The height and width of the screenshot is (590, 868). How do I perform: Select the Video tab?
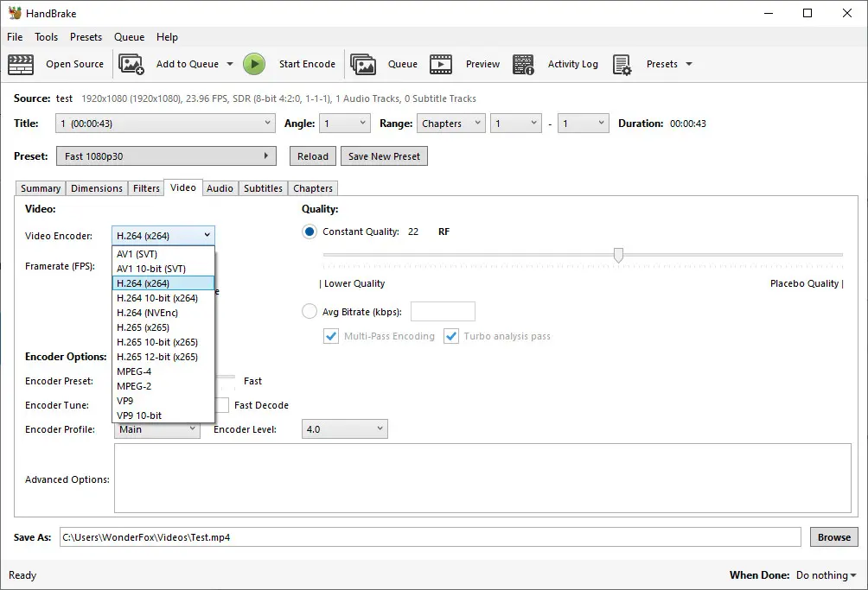(x=183, y=187)
